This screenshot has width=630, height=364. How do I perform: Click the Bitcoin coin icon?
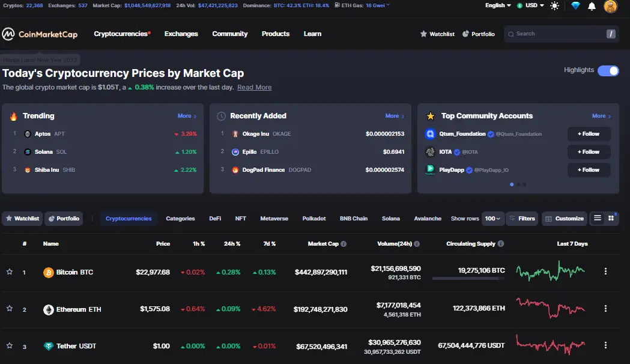point(48,272)
